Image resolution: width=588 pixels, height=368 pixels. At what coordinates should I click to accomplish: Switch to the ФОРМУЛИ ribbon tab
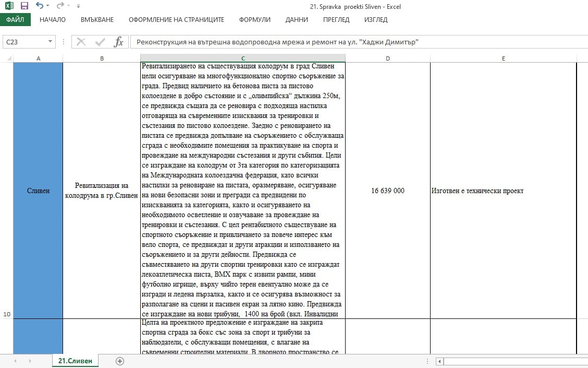(254, 20)
